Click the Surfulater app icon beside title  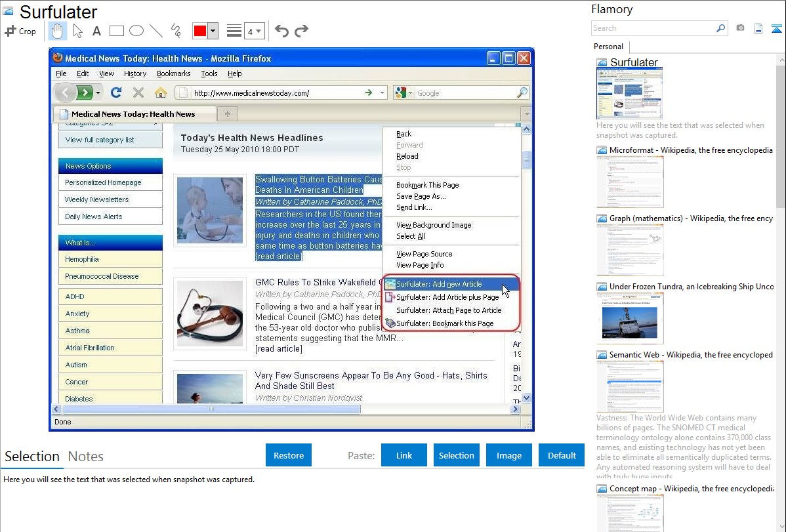click(8, 11)
